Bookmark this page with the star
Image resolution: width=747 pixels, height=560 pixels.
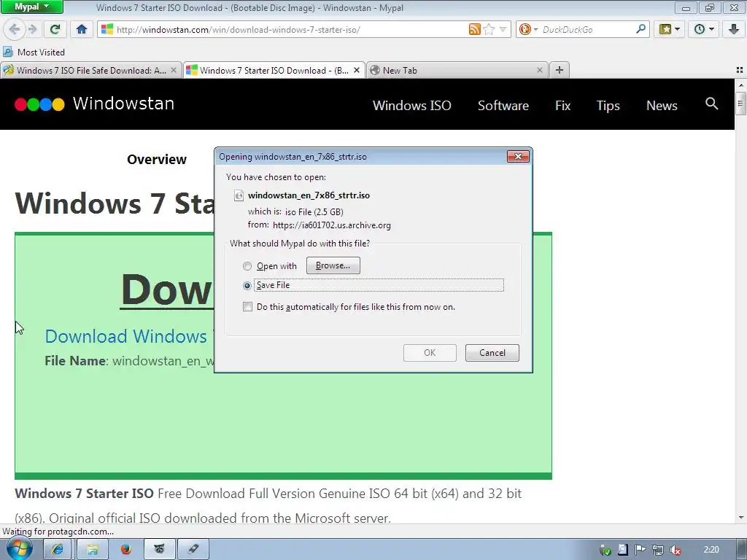pyautogui.click(x=489, y=29)
